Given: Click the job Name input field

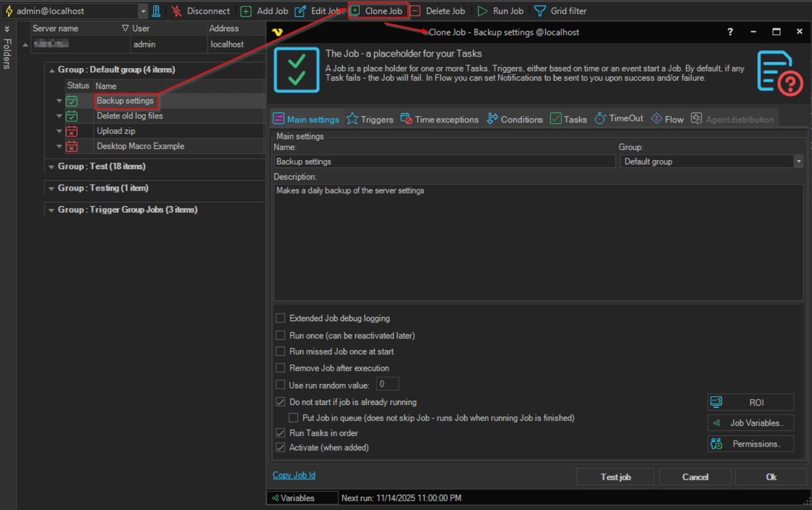Looking at the screenshot, I should pyautogui.click(x=444, y=162).
